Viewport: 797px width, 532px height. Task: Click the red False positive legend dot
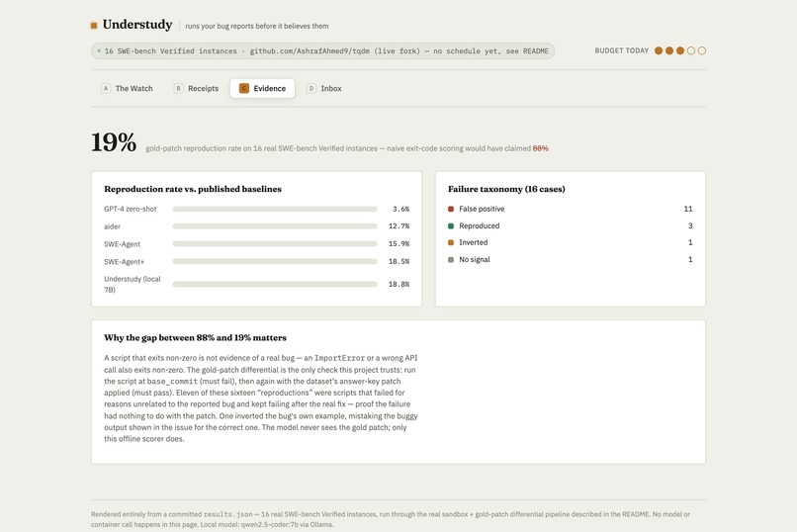point(451,209)
